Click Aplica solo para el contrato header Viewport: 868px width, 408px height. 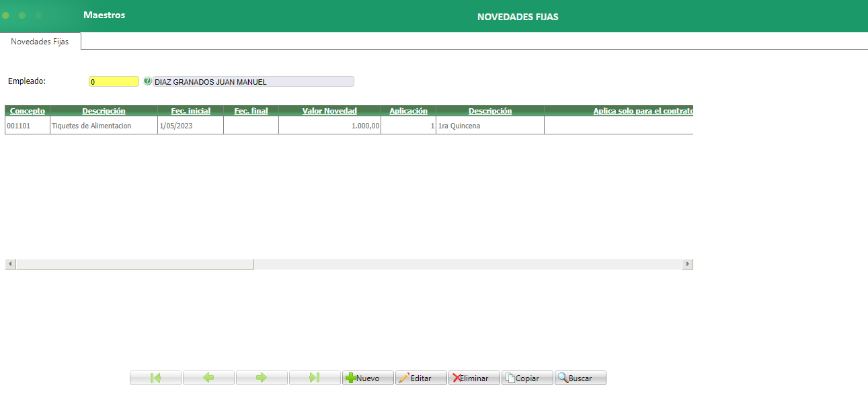643,111
